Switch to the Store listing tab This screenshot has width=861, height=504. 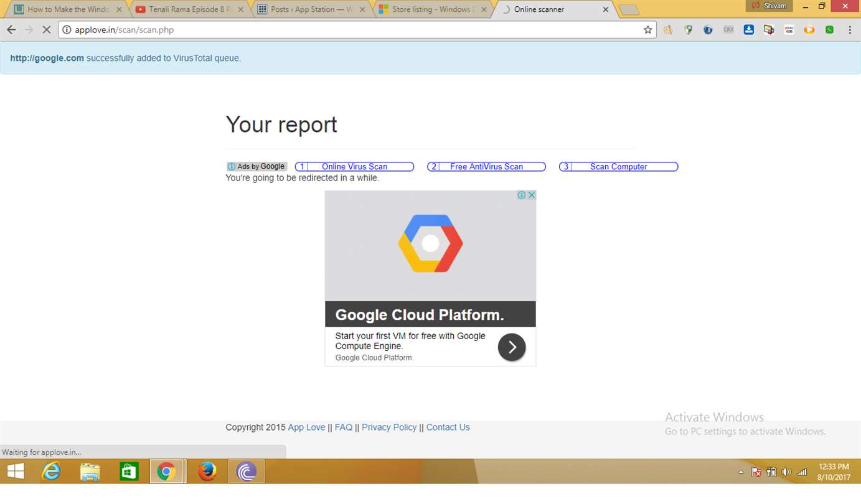pos(433,9)
